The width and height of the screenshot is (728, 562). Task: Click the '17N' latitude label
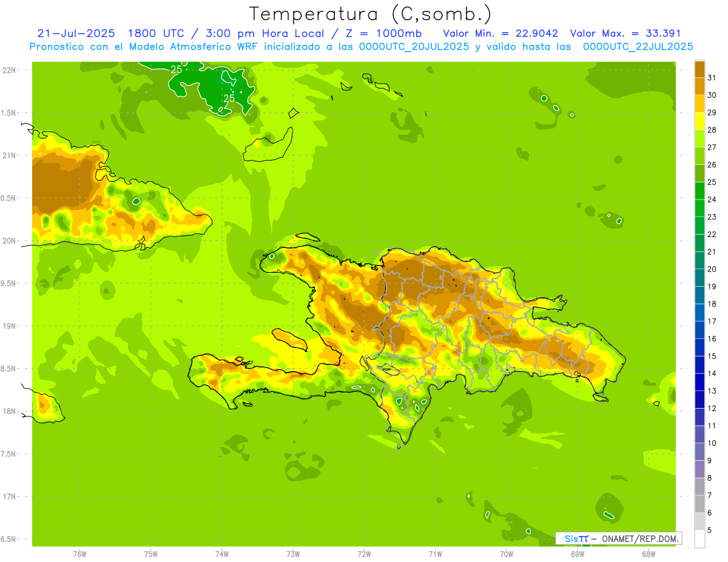pyautogui.click(x=9, y=497)
